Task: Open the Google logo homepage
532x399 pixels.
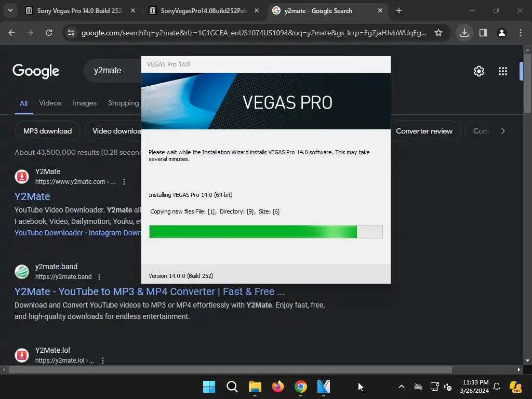Action: tap(36, 71)
